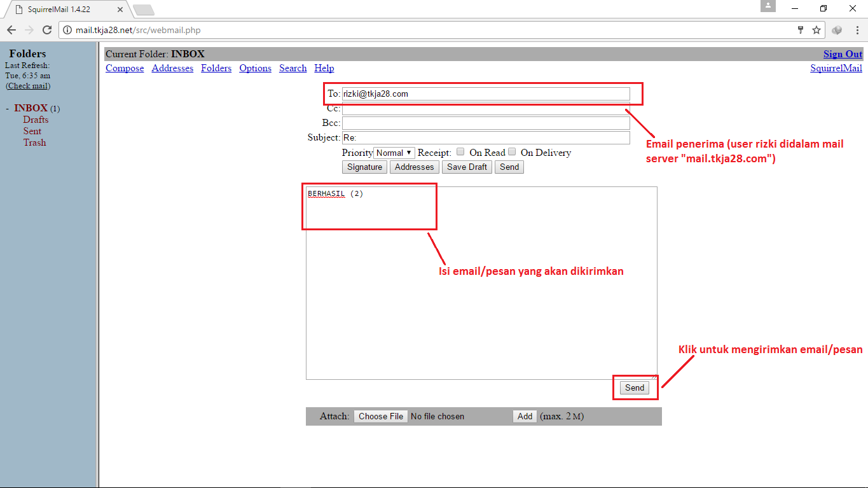Screen dimensions: 868x488
Task: Click the bottom Send button
Action: 634,387
